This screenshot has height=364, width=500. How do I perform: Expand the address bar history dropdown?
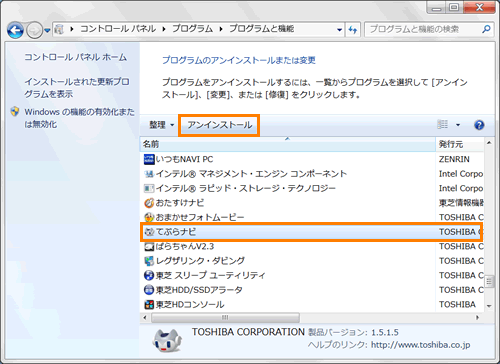(x=339, y=30)
